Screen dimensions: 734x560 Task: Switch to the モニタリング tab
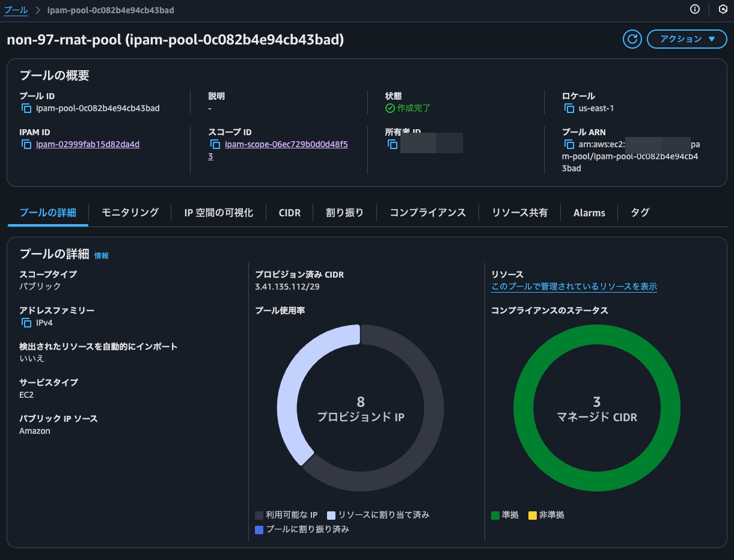[x=129, y=212]
